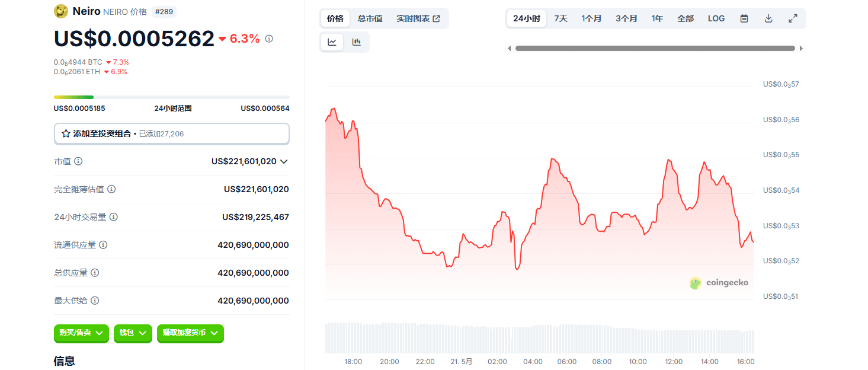
Task: Select 7天 time range
Action: click(561, 18)
